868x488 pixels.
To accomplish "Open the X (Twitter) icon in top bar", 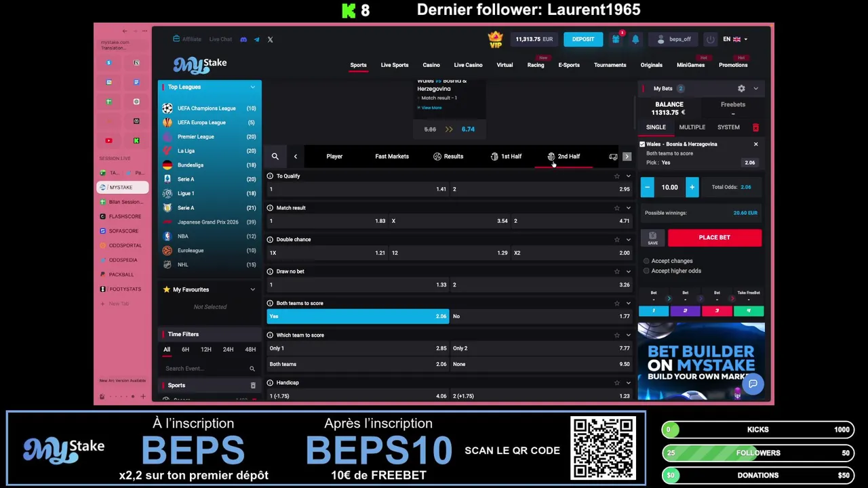I will tap(270, 39).
